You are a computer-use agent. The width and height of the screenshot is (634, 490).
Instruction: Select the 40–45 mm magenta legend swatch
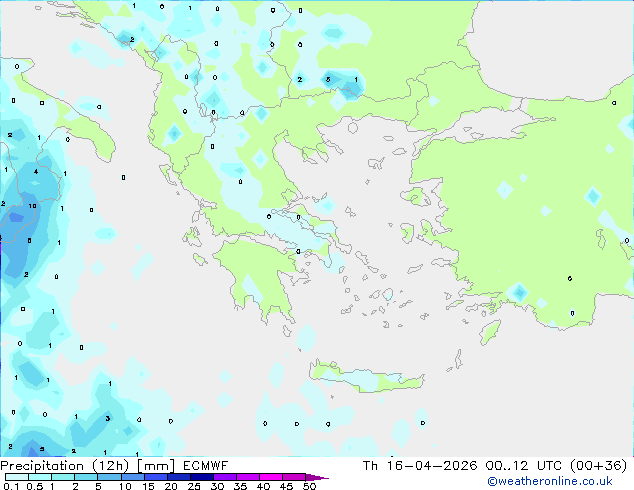(271, 477)
